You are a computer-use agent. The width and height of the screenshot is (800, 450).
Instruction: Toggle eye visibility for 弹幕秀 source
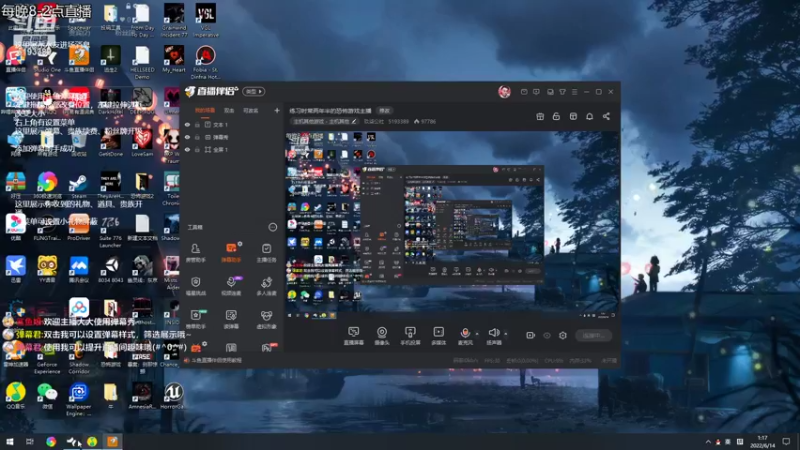[187, 137]
